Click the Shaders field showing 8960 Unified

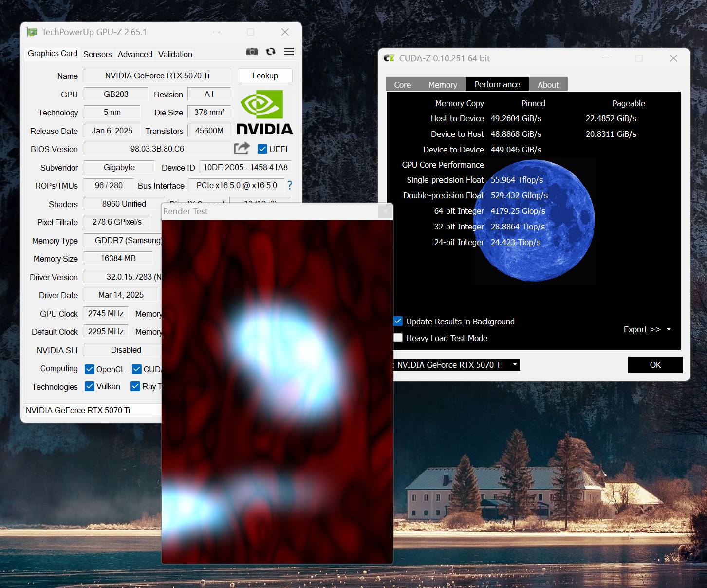[x=124, y=204]
